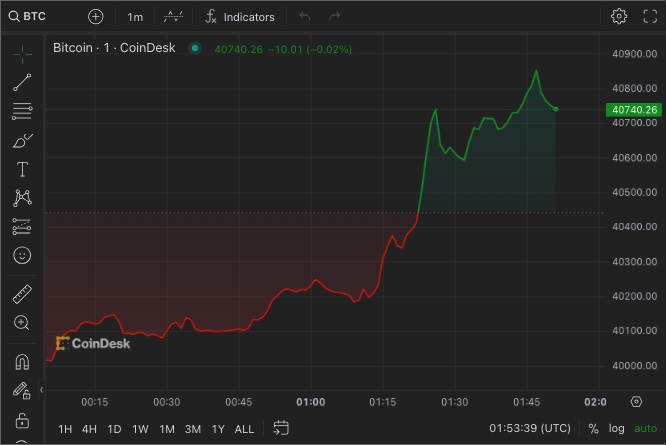Open the Indicators menu
The height and width of the screenshot is (445, 666).
tap(240, 17)
